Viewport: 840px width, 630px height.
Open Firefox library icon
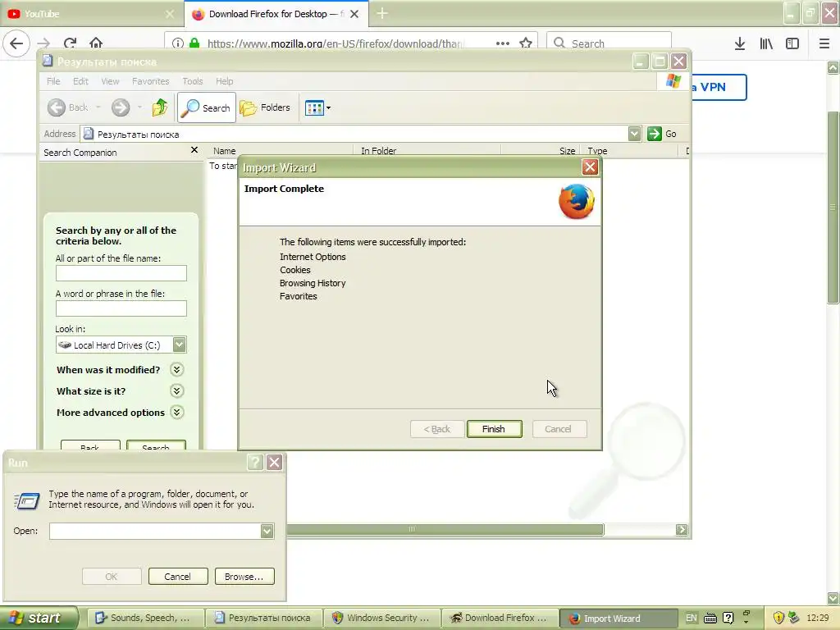766,43
